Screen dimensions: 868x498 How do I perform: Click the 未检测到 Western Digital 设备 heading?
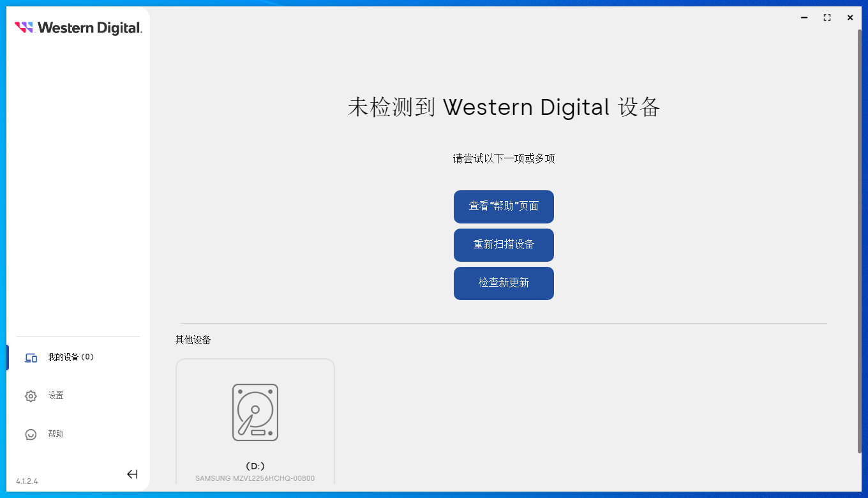tap(504, 107)
